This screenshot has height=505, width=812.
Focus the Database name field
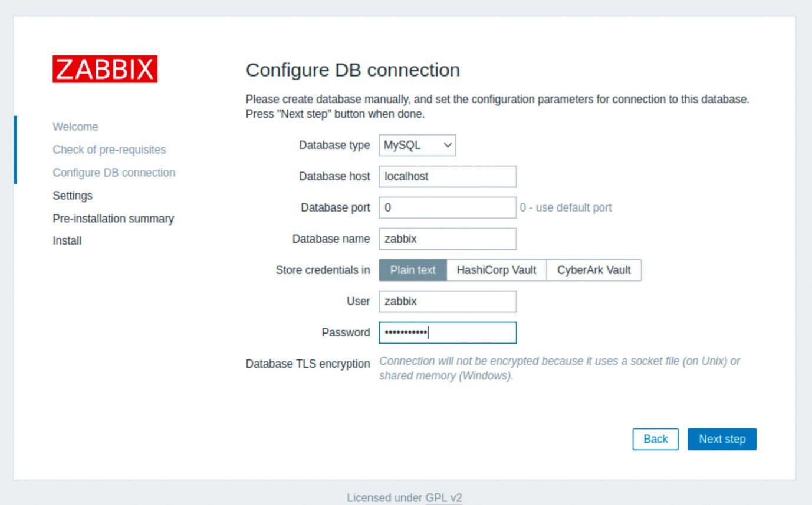coord(448,239)
